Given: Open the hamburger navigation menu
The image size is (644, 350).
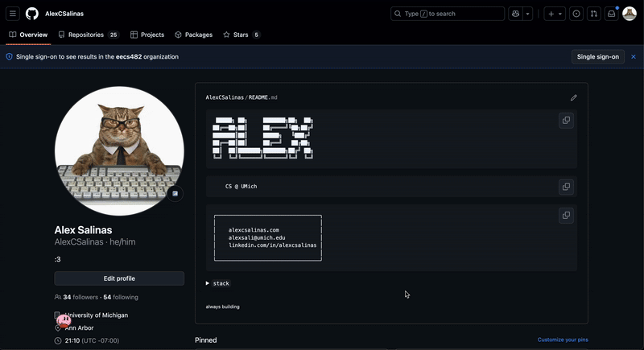Looking at the screenshot, I should 13,14.
